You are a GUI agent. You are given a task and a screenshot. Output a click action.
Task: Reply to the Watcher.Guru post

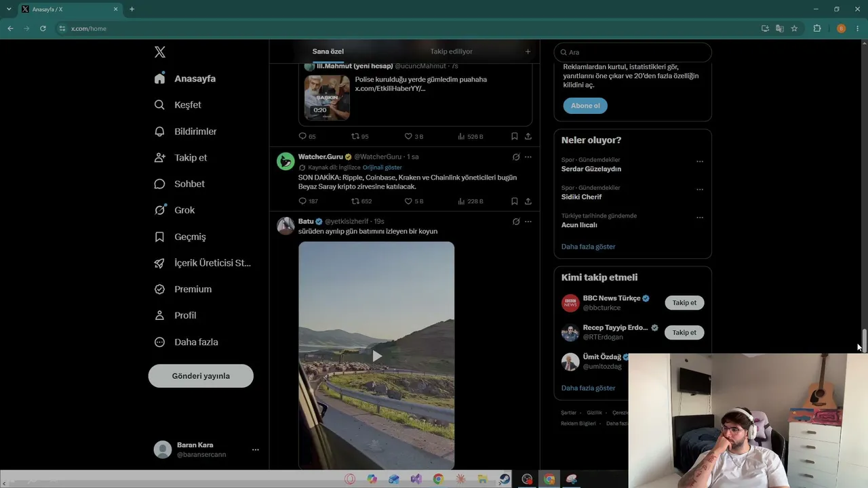tap(302, 201)
